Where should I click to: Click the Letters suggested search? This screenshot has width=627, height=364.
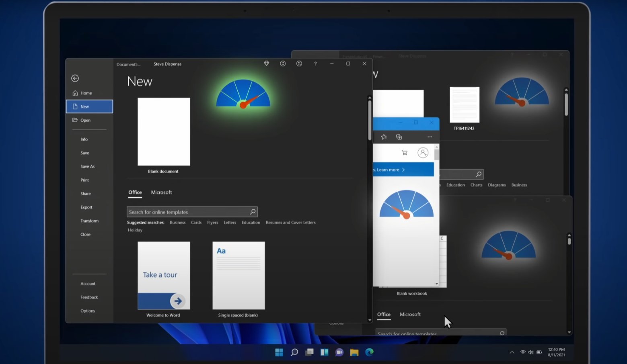[x=230, y=223]
